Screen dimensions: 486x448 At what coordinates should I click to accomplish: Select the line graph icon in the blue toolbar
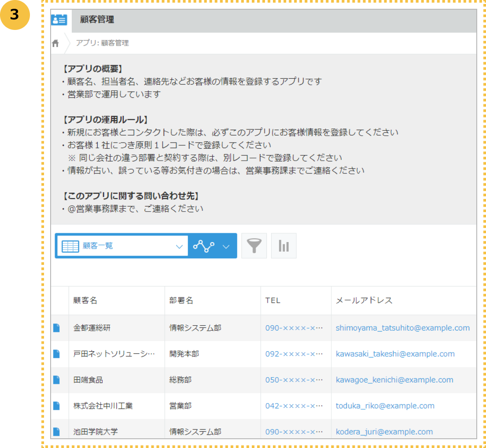click(x=203, y=246)
